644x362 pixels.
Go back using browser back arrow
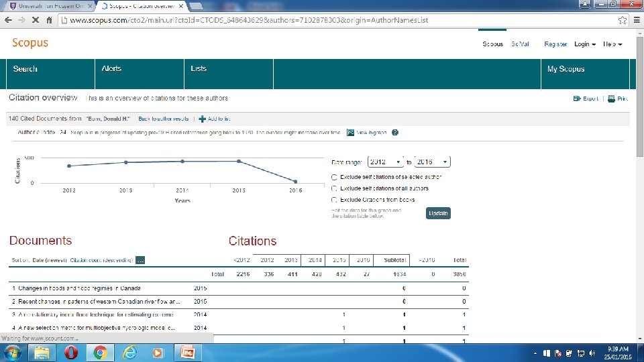tap(8, 20)
